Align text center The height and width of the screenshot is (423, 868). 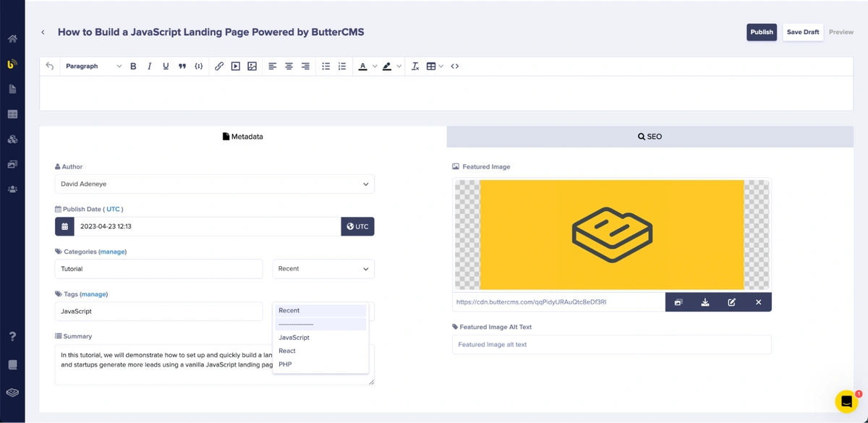[289, 66]
